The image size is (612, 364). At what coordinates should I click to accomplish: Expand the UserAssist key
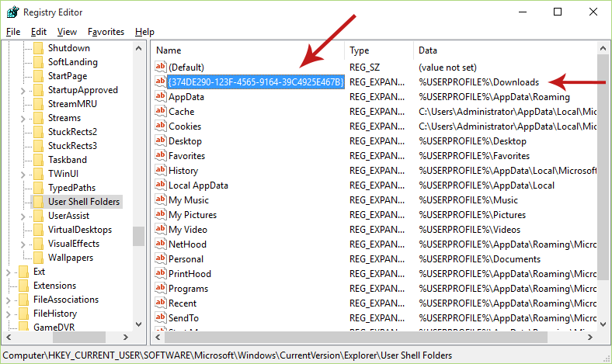point(23,217)
